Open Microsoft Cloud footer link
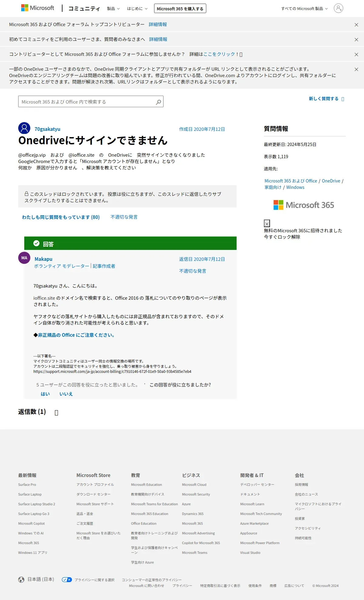The width and height of the screenshot is (364, 600). click(x=194, y=485)
